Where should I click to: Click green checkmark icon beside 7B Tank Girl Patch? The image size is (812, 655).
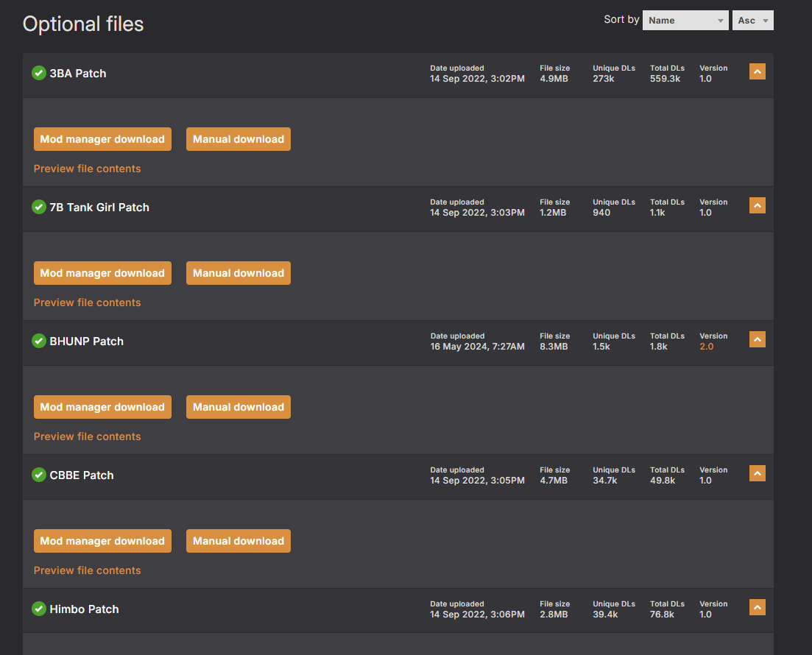(x=39, y=207)
